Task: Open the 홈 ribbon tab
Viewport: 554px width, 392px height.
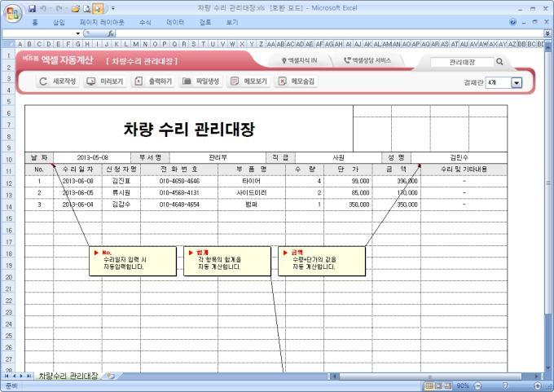Action: [x=35, y=22]
